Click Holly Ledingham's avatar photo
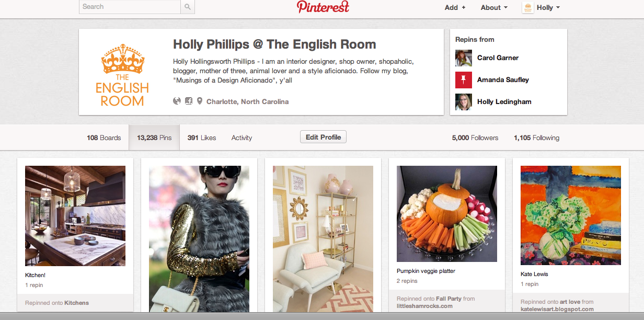Screen dimensions: 644x320 (x=464, y=102)
